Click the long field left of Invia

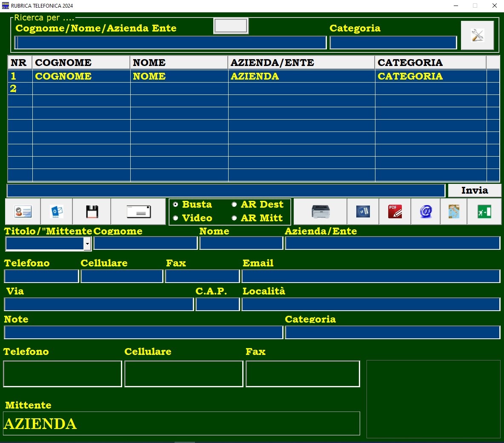pyautogui.click(x=226, y=191)
